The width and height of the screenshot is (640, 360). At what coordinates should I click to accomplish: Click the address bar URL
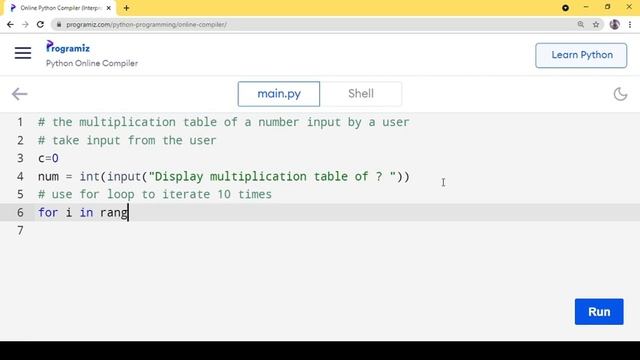point(147,24)
